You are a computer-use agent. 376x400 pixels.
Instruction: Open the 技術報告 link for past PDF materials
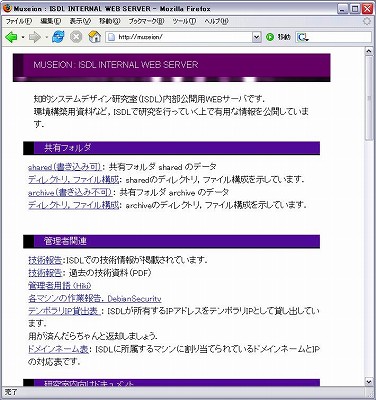(x=45, y=273)
